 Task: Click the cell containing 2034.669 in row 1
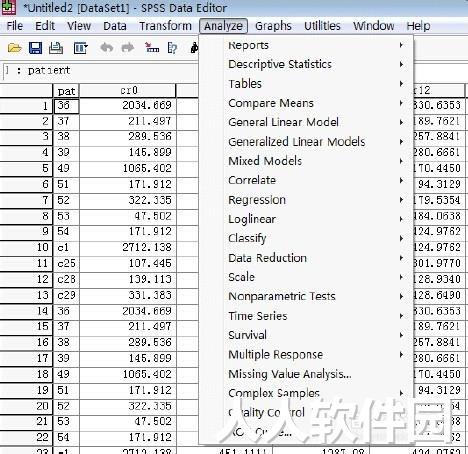[x=128, y=106]
